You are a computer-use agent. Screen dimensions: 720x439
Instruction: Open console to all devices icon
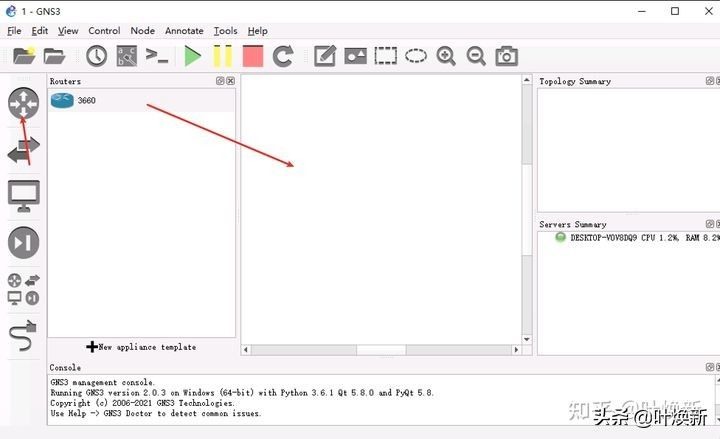(157, 56)
